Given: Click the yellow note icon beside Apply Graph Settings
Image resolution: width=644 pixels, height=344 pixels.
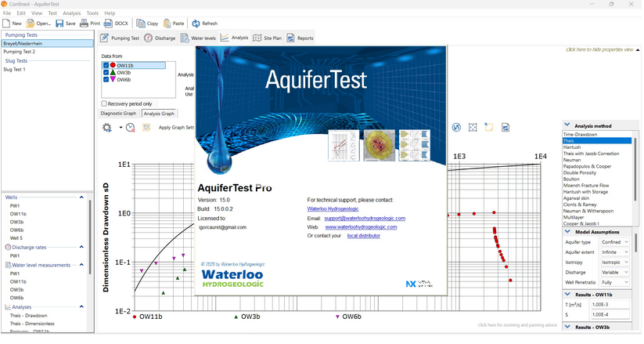Looking at the screenshot, I should point(146,128).
